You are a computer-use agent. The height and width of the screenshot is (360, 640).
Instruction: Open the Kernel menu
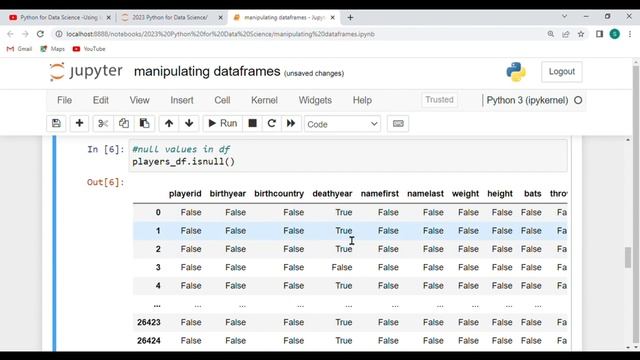264,100
